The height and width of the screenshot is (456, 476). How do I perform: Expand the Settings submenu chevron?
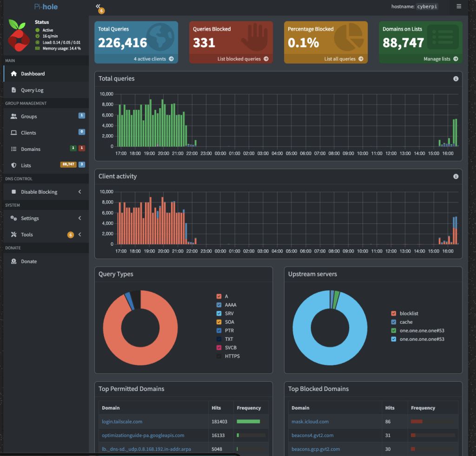click(80, 218)
